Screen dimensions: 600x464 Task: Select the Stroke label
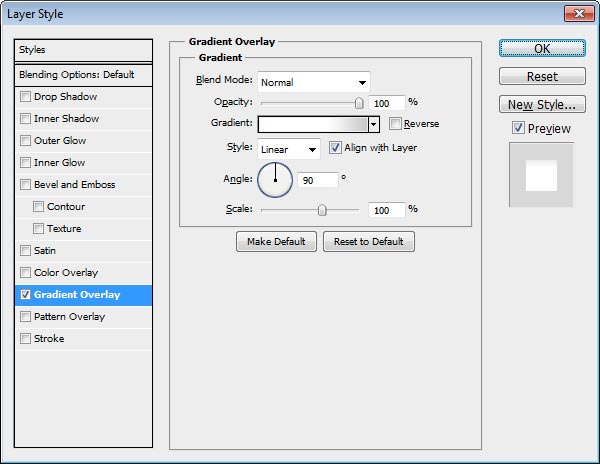click(49, 339)
